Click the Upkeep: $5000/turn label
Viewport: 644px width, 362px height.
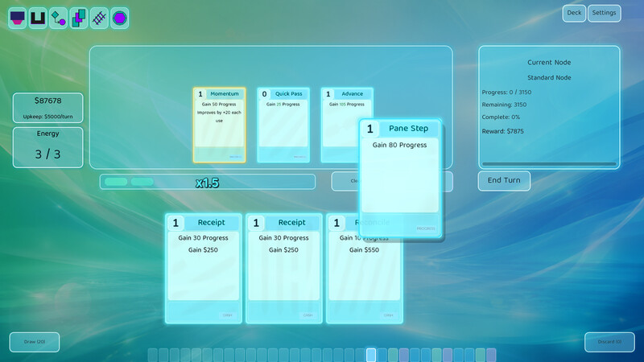[x=48, y=117]
